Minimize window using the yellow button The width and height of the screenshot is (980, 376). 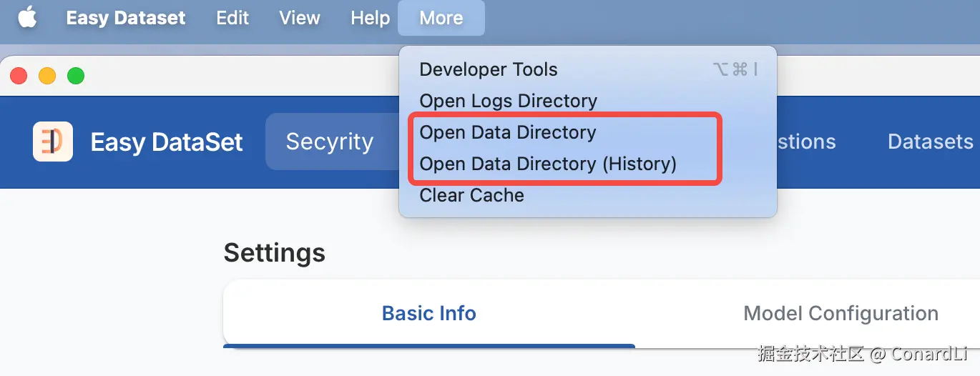47,76
